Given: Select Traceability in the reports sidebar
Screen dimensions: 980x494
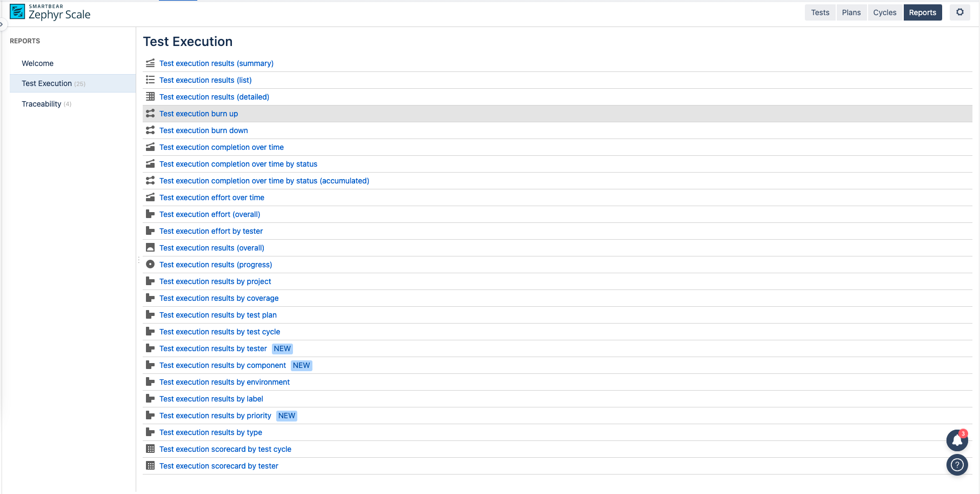Looking at the screenshot, I should pyautogui.click(x=42, y=104).
